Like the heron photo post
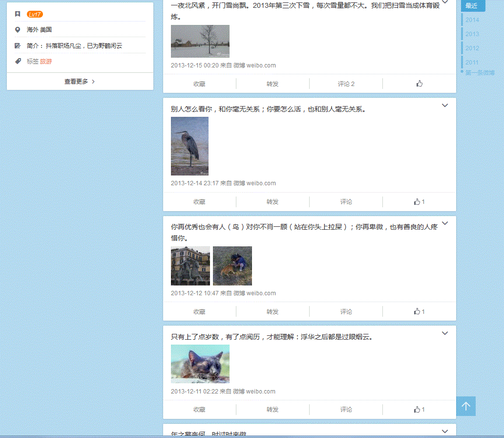Viewport: 504px width, 438px height. tap(419, 202)
